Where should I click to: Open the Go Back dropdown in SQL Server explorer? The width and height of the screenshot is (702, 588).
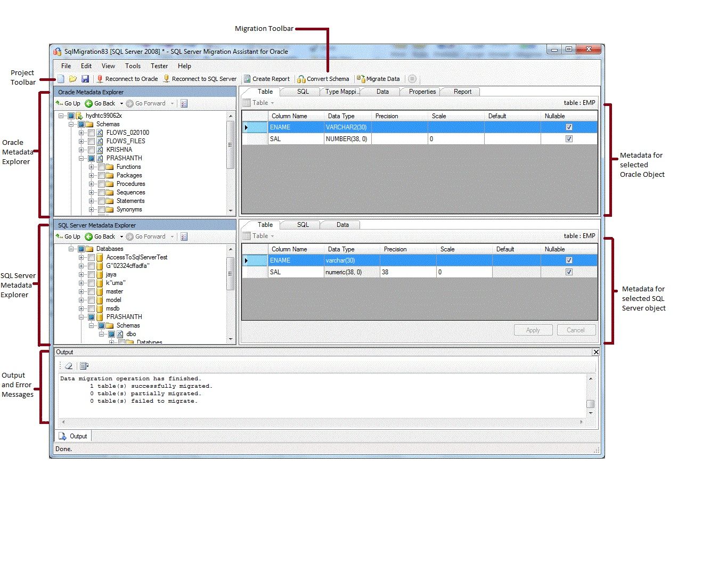(121, 236)
